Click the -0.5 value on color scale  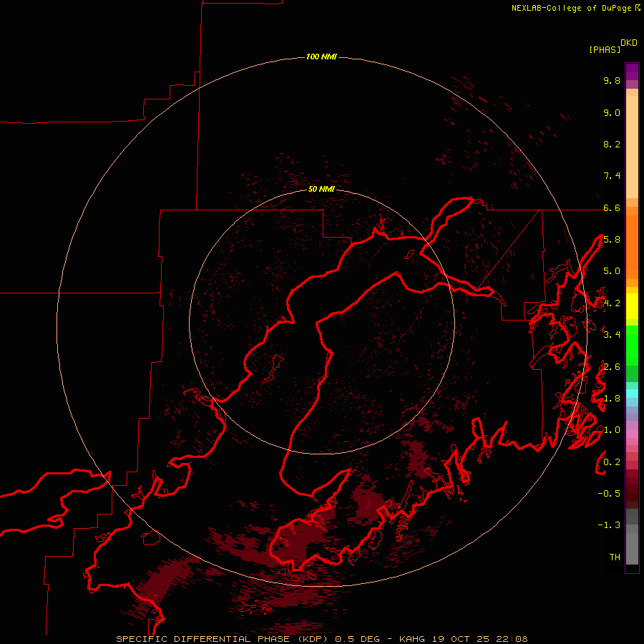[609, 494]
